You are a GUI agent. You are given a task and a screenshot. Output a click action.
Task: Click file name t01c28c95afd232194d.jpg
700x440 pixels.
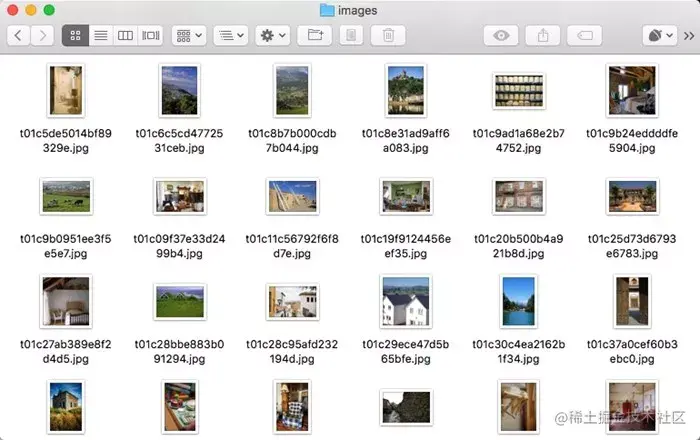[x=292, y=352]
